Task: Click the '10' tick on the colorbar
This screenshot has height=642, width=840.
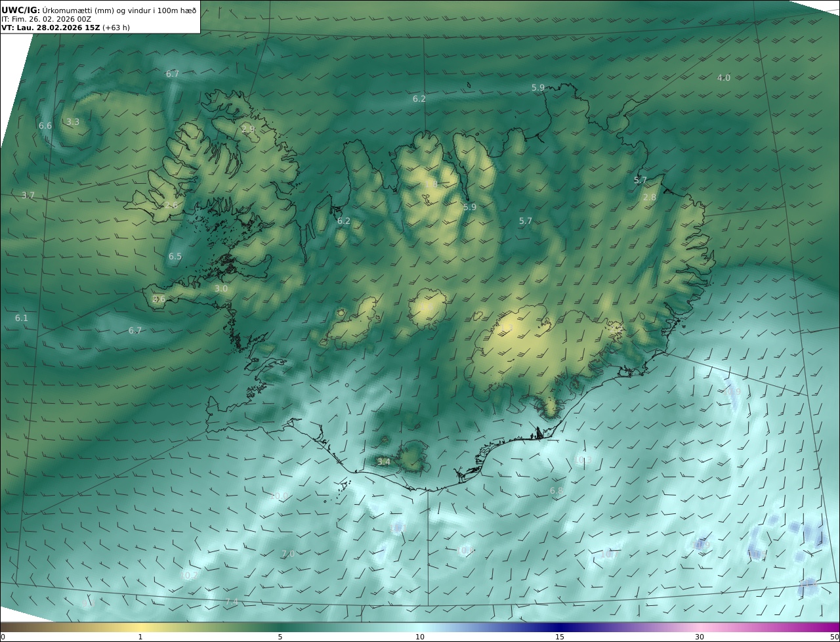Action: coord(420,637)
